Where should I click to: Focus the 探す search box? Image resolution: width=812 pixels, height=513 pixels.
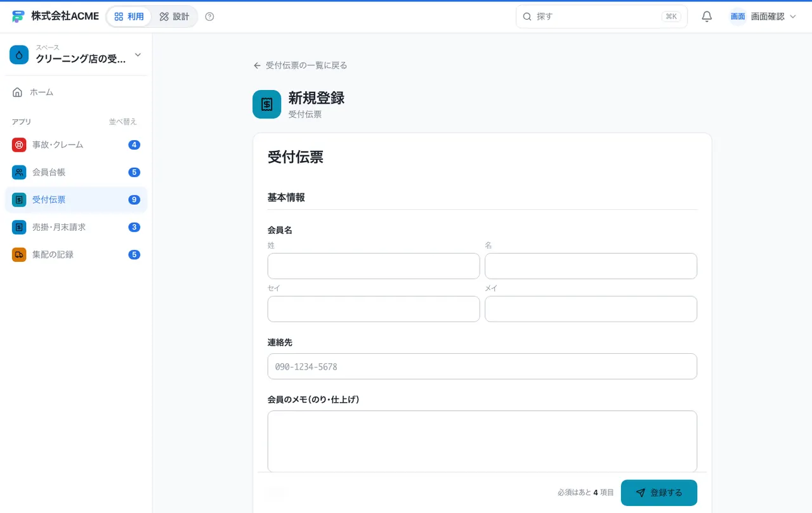tap(601, 16)
